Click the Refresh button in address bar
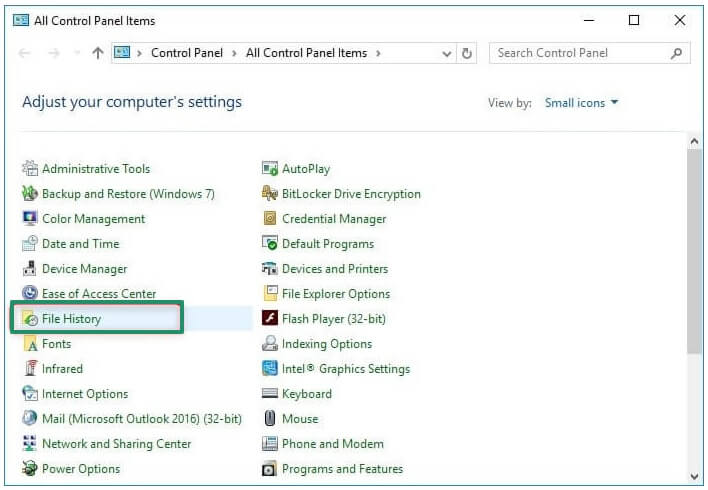 [x=467, y=54]
